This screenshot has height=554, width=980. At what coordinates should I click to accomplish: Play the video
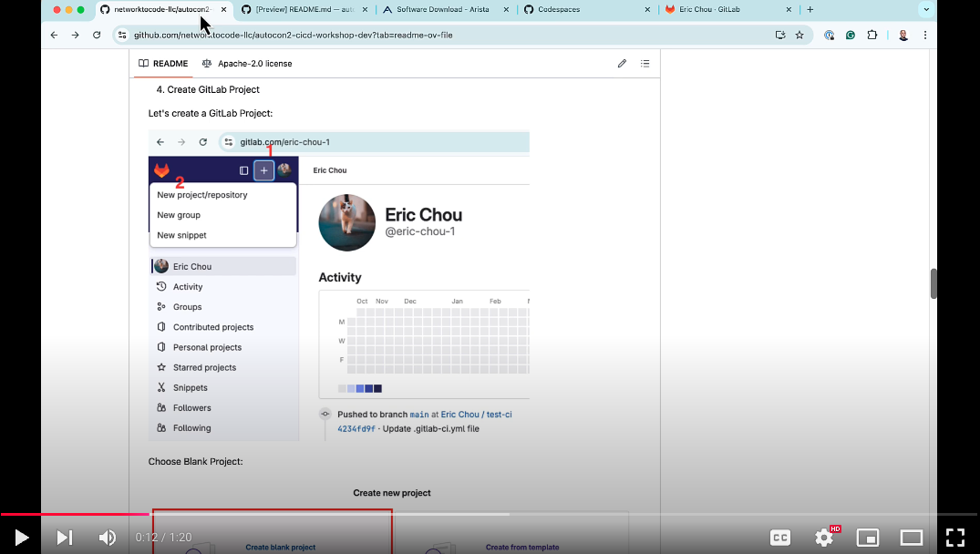[21, 537]
